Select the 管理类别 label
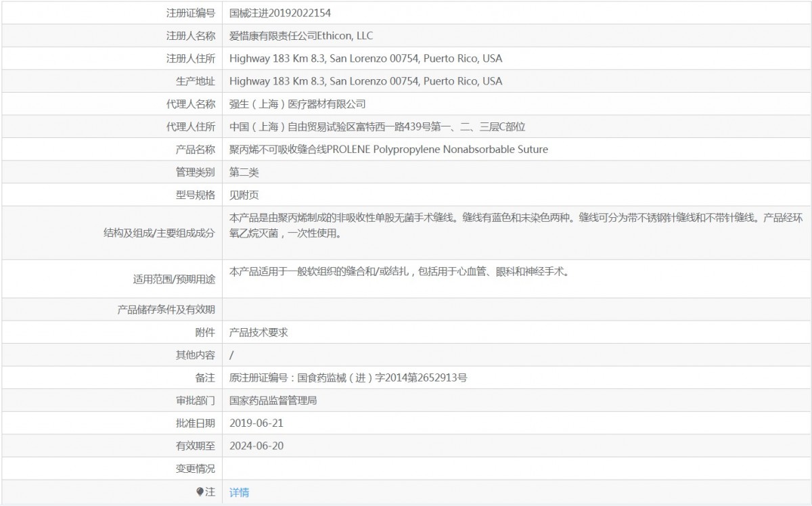 pos(196,172)
